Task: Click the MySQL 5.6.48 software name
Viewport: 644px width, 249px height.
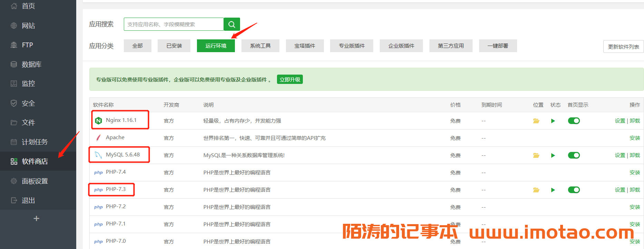Action: pos(123,155)
